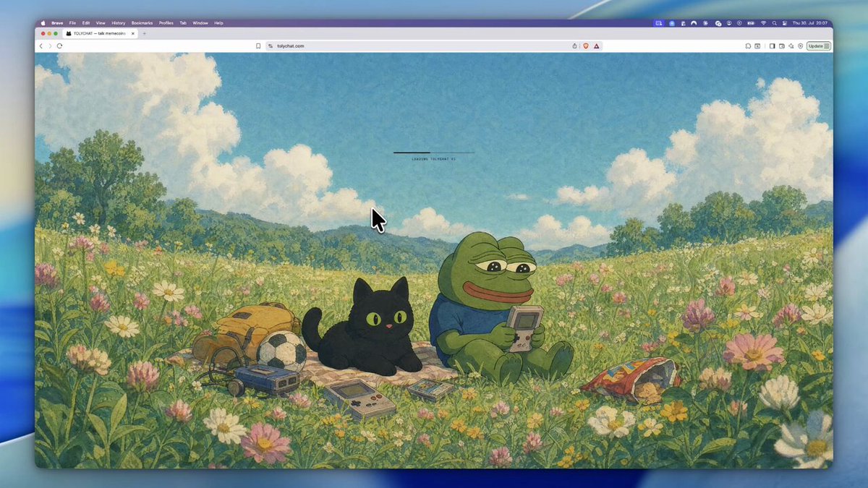Reload the tolychat.com page
868x488 pixels.
(x=59, y=46)
